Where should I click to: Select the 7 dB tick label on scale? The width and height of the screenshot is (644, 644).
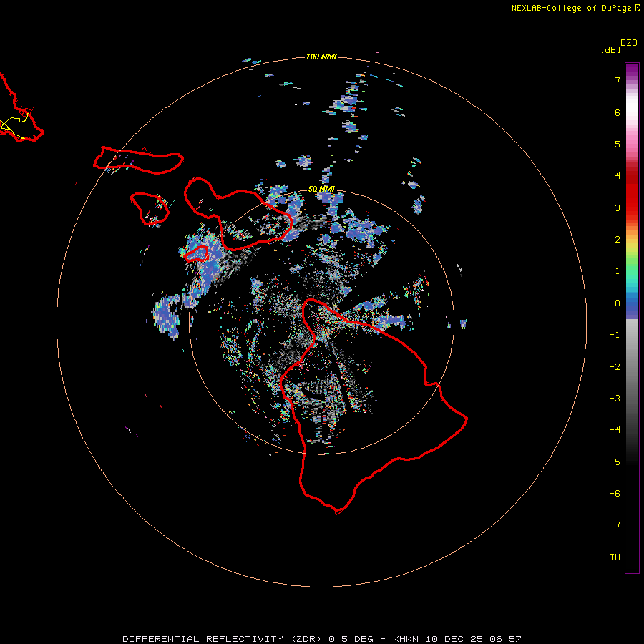click(x=618, y=80)
